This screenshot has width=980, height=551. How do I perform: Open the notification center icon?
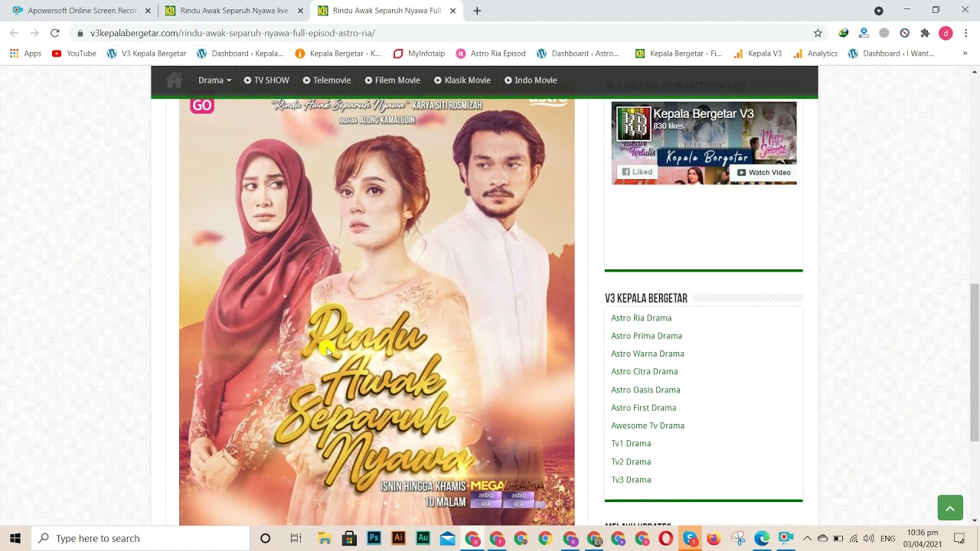click(959, 538)
